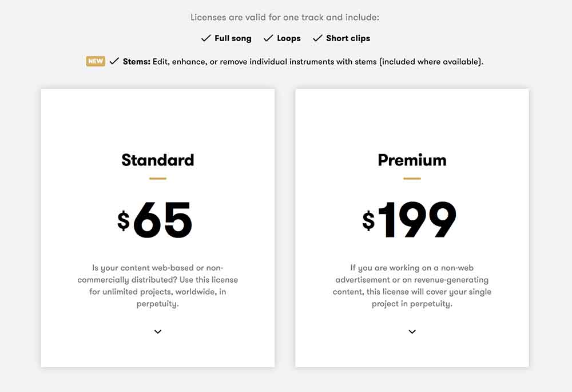Click the Full song label
This screenshot has height=392, width=572.
[233, 38]
